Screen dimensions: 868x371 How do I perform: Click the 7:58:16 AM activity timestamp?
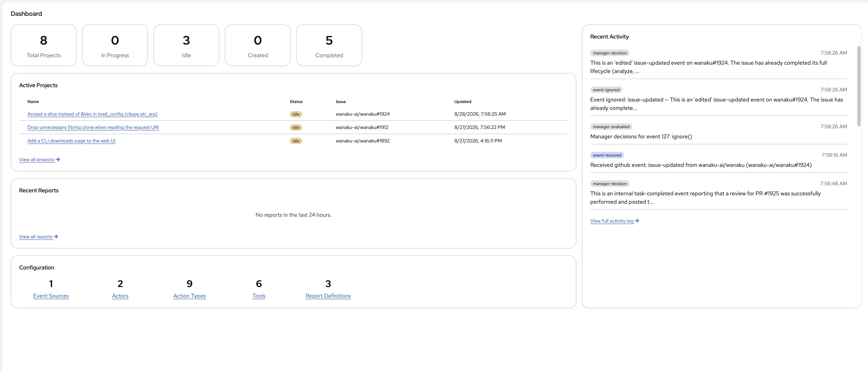[x=834, y=155]
